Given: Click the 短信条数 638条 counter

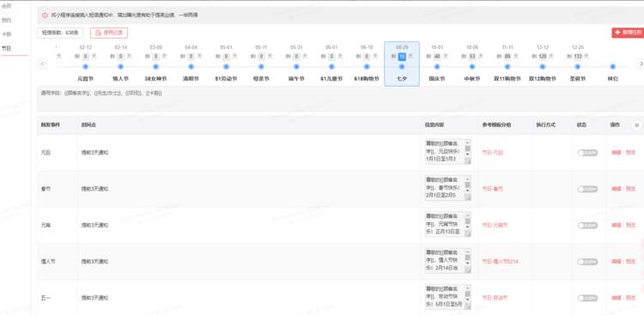Looking at the screenshot, I should click(x=60, y=33).
